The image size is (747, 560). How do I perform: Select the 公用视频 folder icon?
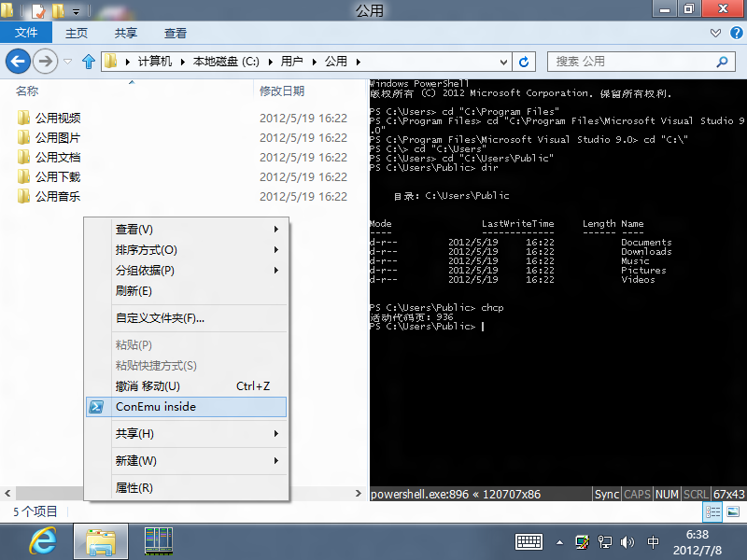(x=23, y=118)
